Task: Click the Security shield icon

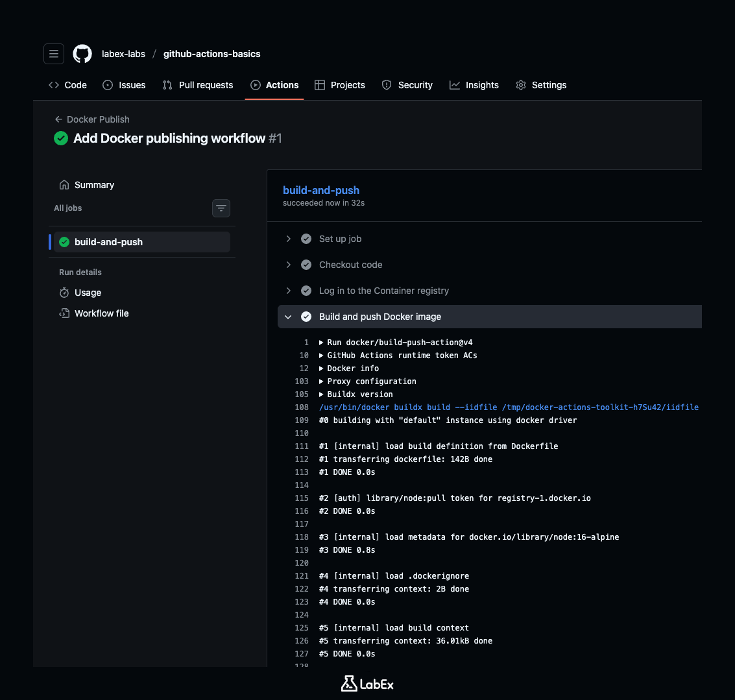Action: (x=387, y=85)
